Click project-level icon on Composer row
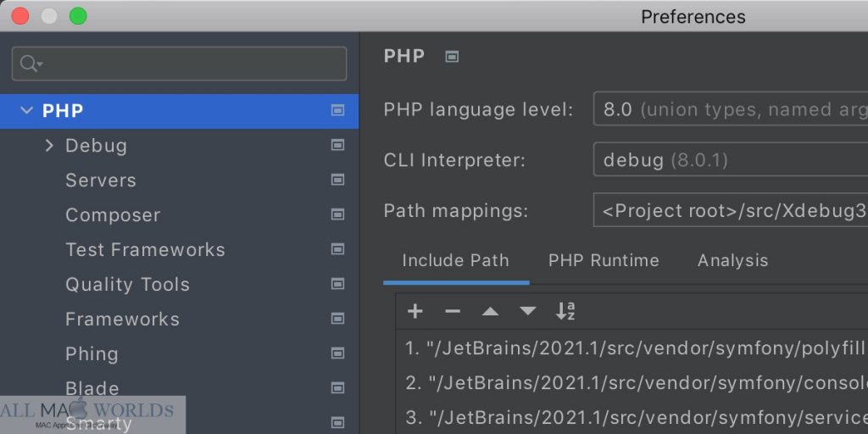The height and width of the screenshot is (434, 868). [337, 214]
